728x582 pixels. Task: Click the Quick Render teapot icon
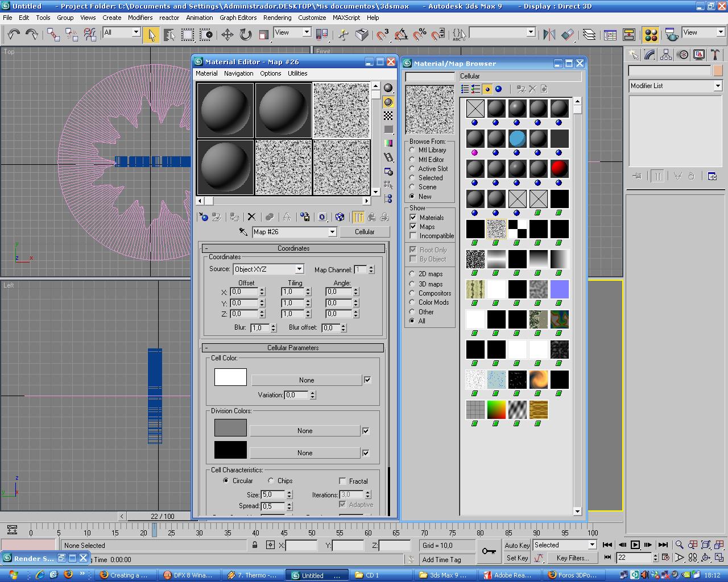[x=672, y=35]
